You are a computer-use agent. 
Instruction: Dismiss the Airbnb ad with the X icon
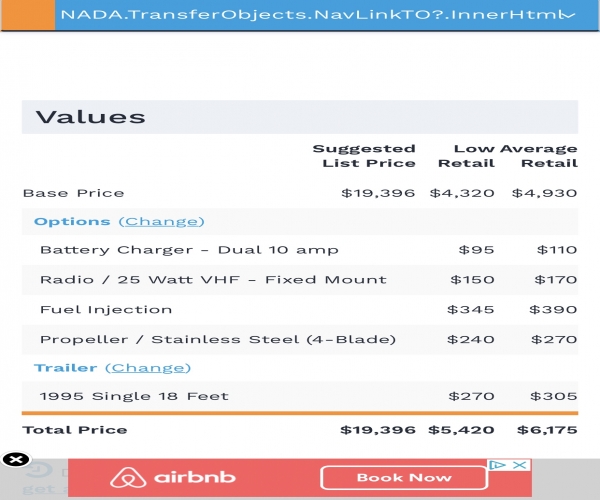click(520, 465)
